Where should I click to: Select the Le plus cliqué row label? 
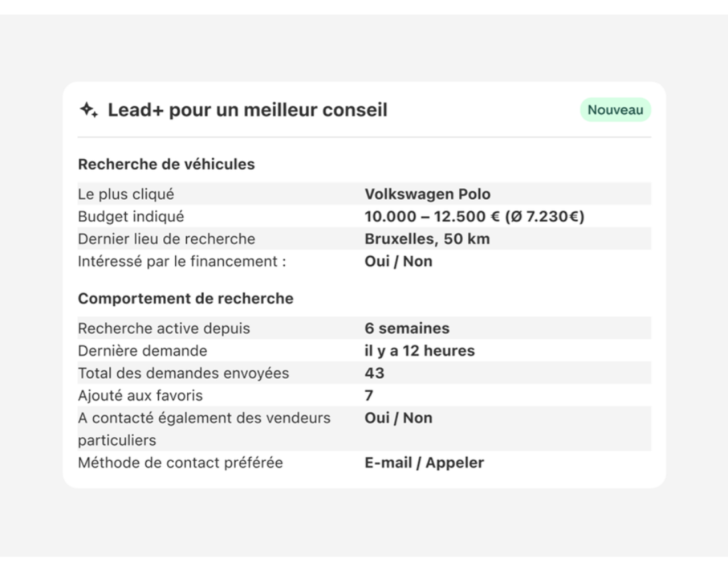[126, 194]
